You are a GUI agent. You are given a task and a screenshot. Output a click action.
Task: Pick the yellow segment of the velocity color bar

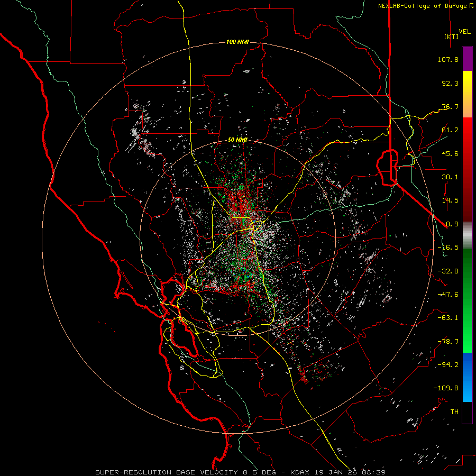[467, 82]
